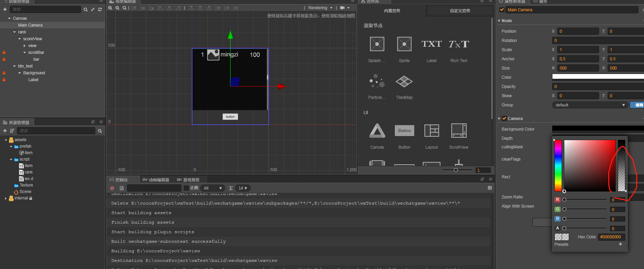The height and width of the screenshot is (269, 644).
Task: Select the 内置控件 tab
Action: point(392,11)
